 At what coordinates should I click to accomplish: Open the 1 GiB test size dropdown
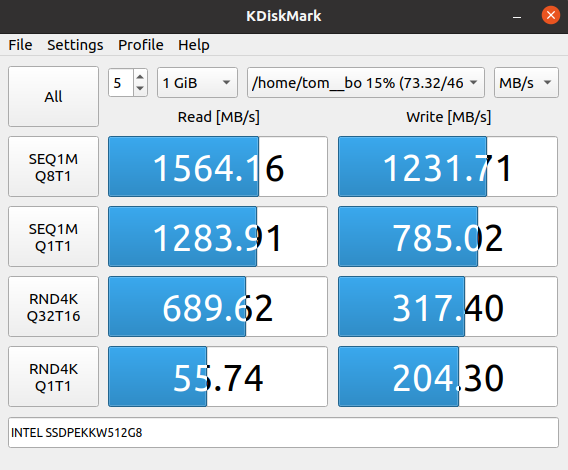pos(197,83)
